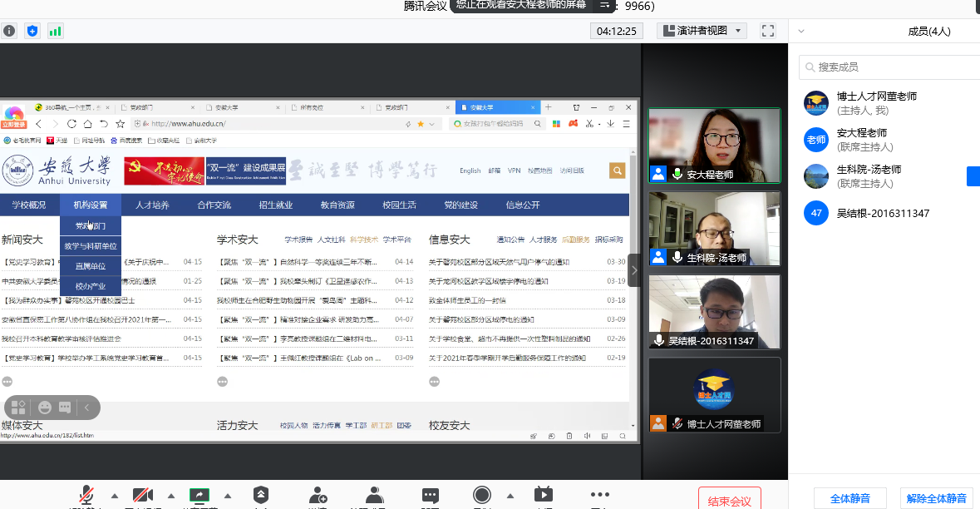Open the members management icon in toolbar

374,495
